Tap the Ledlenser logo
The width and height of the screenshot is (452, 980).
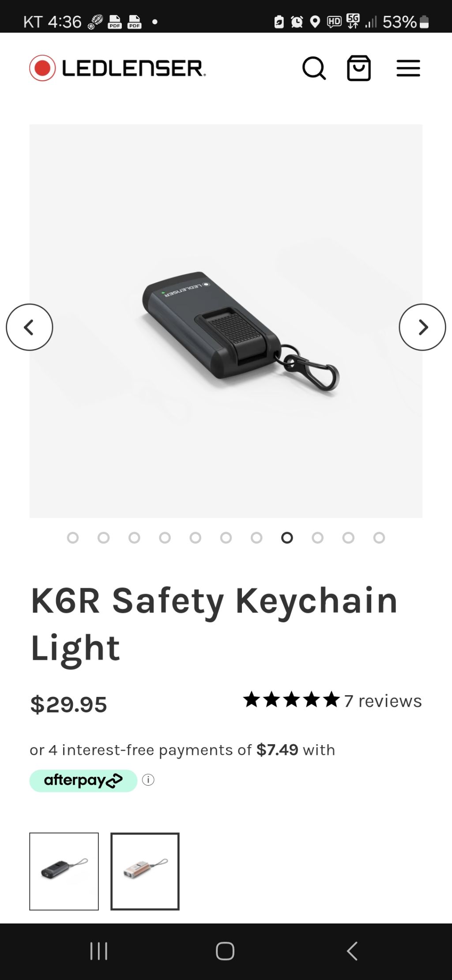[x=117, y=68]
